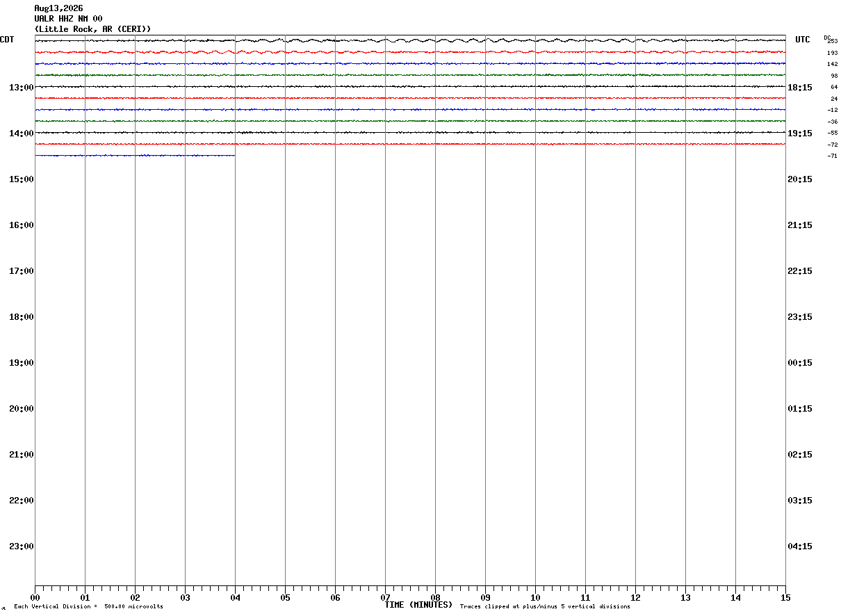Click the UALR HHZ NM 00 station label
Viewport: 841px width, 616px height.
tap(68, 19)
